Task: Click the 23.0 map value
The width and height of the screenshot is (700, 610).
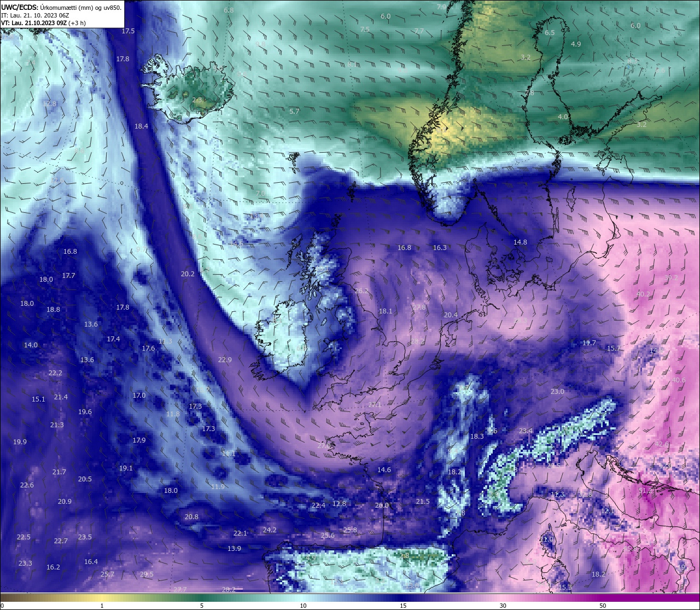Action: (x=557, y=392)
